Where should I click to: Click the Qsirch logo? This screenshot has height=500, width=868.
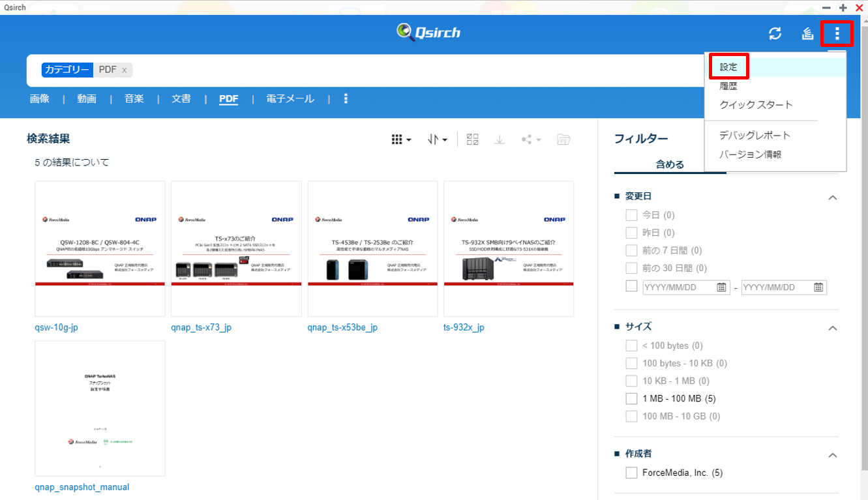click(x=428, y=32)
